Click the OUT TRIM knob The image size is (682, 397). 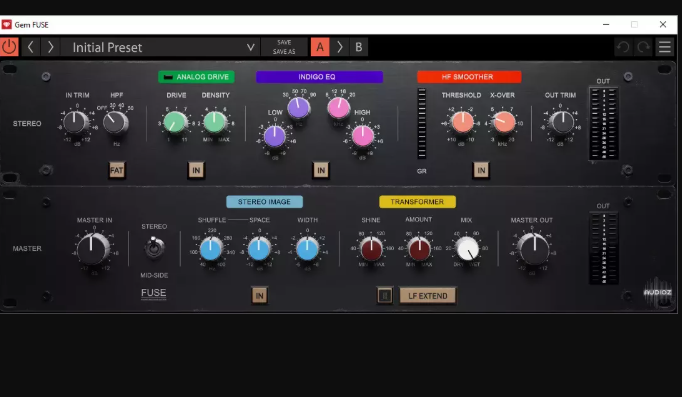[562, 122]
